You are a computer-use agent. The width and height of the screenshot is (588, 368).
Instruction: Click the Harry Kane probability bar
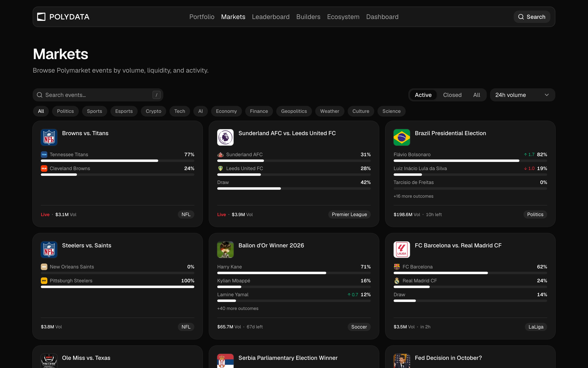[x=294, y=273]
